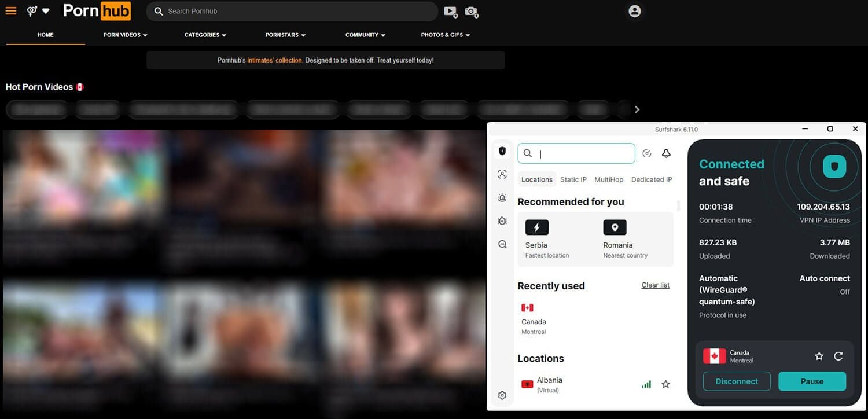Expand the CATEGORIES dropdown menu
Screen dimensions: 868x419
point(205,35)
